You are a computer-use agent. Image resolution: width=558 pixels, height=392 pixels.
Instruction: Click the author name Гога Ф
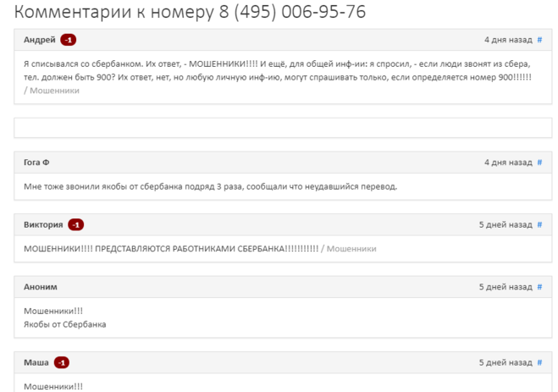click(36, 163)
